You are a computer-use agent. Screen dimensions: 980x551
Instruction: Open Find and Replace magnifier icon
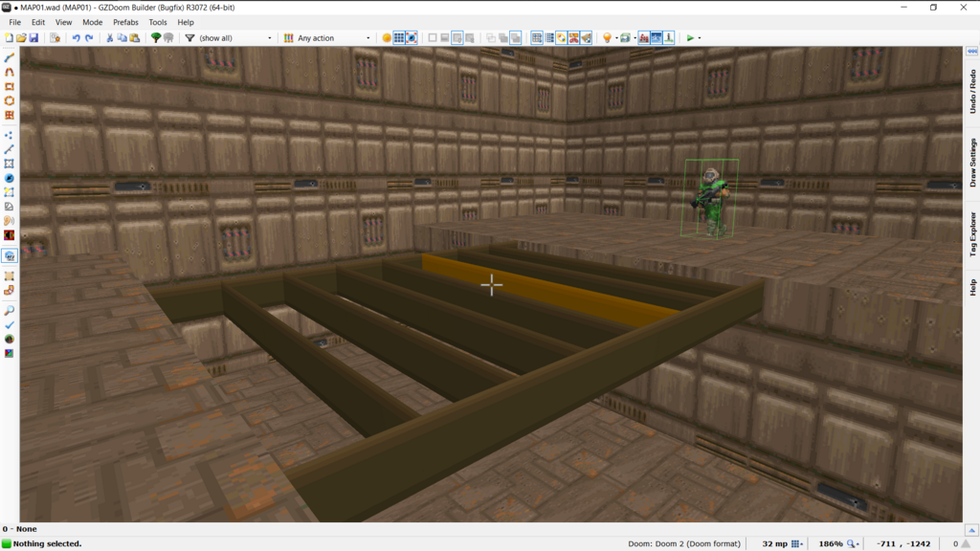(10, 311)
